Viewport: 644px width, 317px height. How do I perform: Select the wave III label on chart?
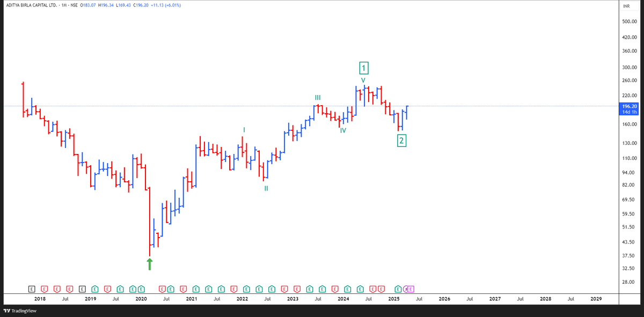coord(318,97)
